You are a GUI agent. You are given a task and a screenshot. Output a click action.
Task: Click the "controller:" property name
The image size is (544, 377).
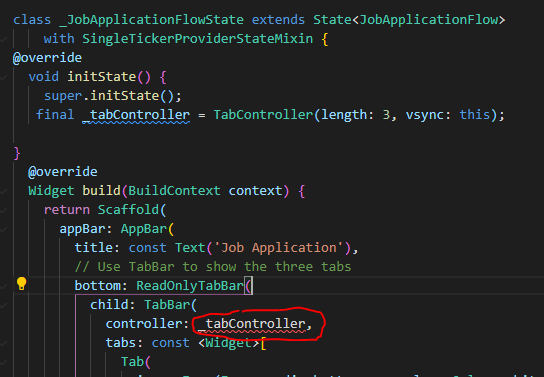tap(147, 324)
